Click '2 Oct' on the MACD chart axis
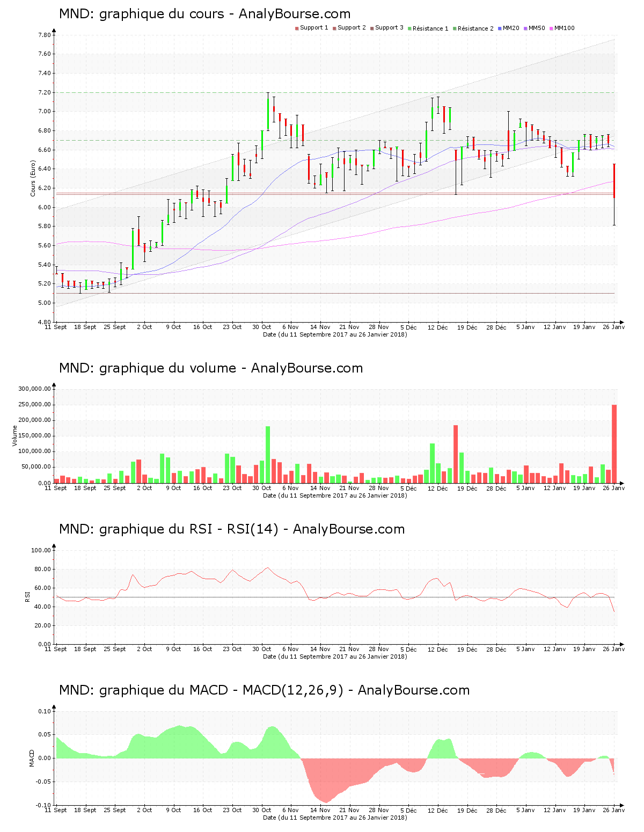 [x=144, y=810]
